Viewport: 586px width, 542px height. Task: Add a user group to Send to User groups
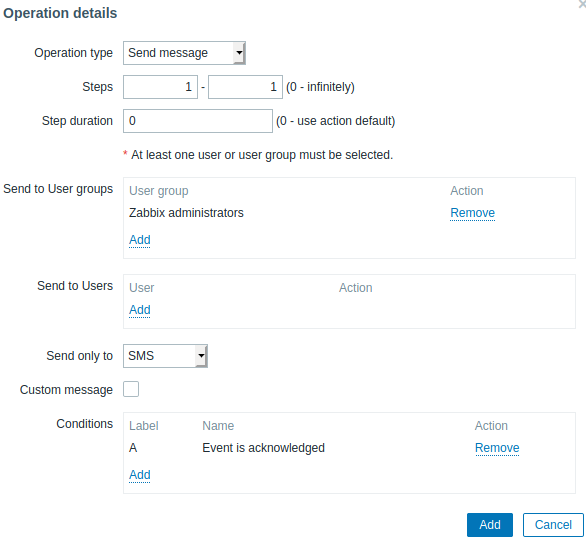(140, 240)
